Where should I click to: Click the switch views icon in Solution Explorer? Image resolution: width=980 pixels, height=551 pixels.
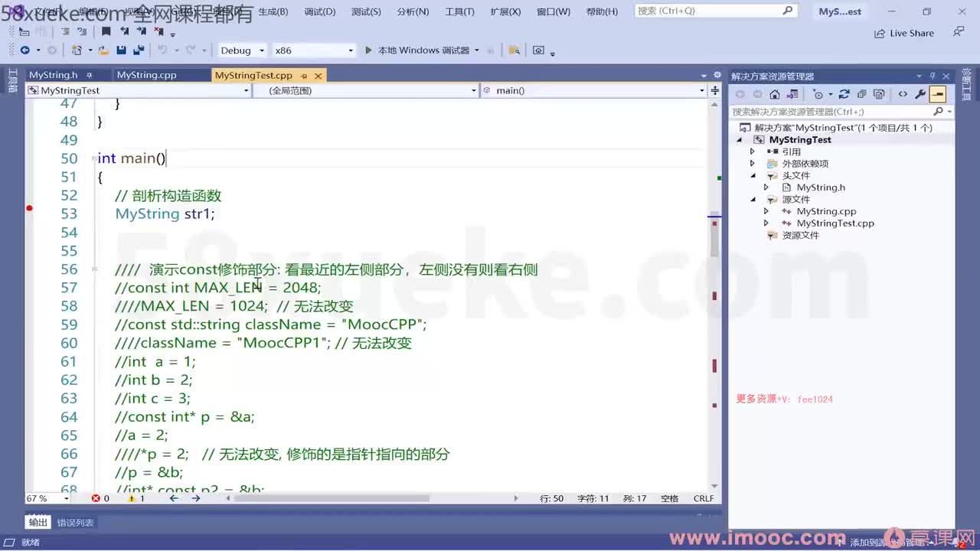792,94
